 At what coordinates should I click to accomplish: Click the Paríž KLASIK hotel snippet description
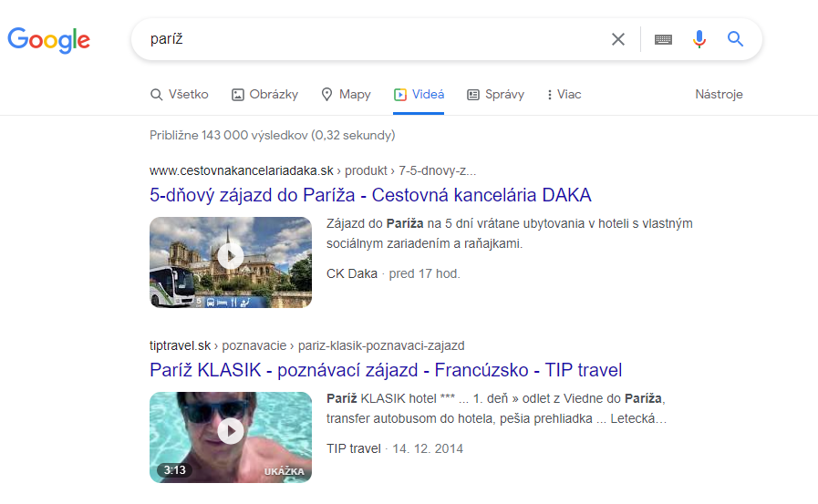tap(497, 408)
